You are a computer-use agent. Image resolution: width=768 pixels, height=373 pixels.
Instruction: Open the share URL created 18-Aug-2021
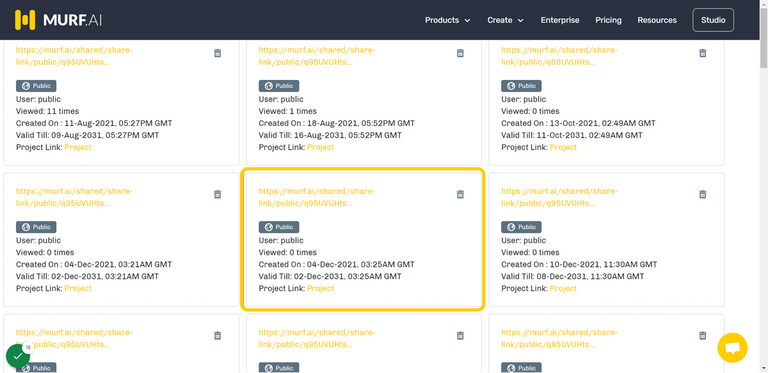click(x=317, y=56)
